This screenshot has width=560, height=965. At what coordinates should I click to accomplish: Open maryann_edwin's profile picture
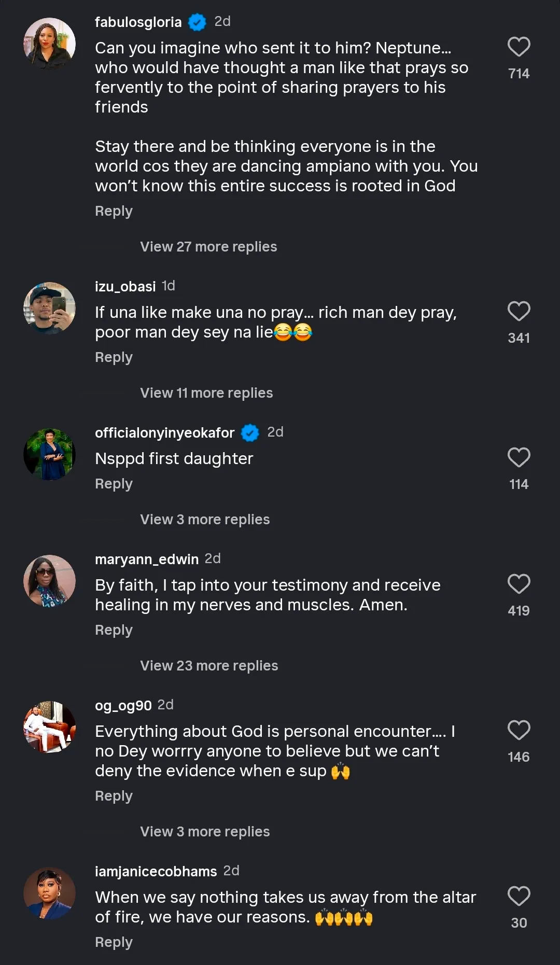[50, 581]
